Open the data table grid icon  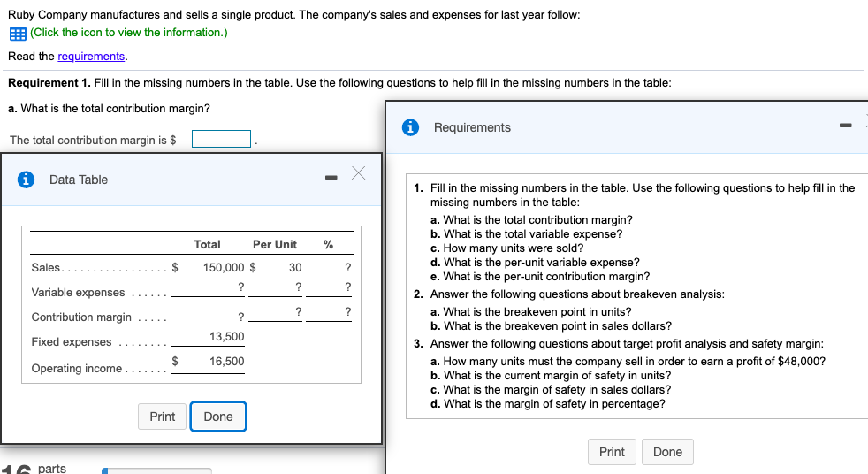click(18, 34)
